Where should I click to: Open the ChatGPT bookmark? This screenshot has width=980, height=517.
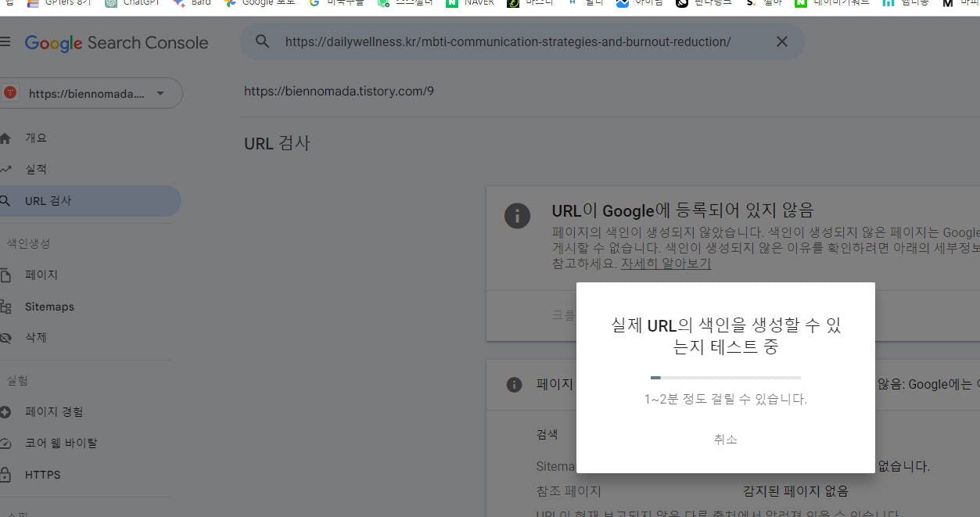pos(134,3)
